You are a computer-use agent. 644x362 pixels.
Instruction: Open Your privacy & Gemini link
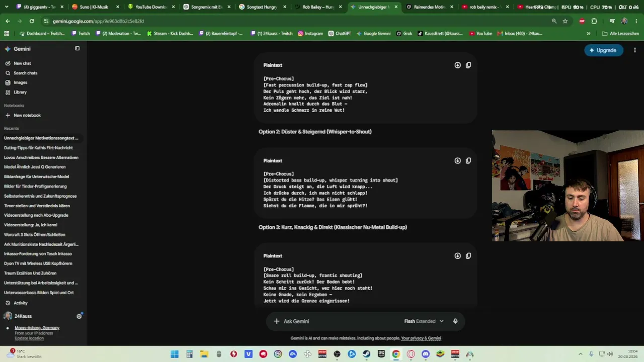[x=421, y=338]
